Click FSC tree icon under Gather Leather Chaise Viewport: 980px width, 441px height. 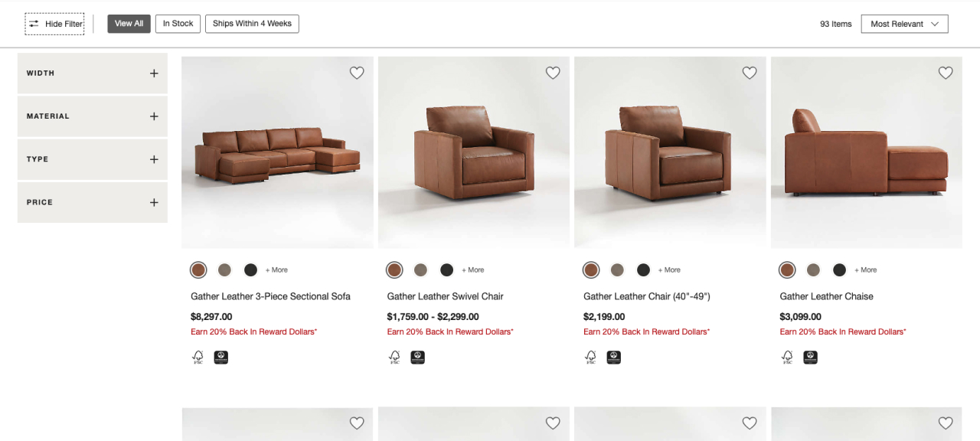(x=787, y=357)
